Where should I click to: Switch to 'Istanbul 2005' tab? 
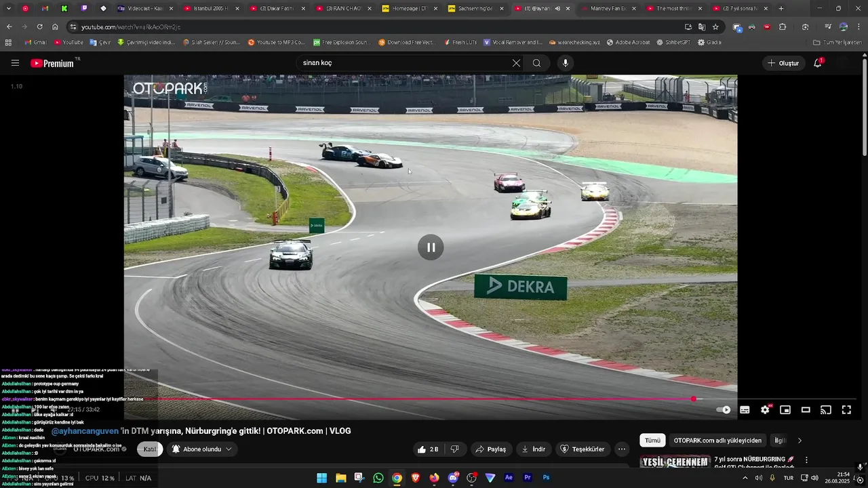point(210,8)
